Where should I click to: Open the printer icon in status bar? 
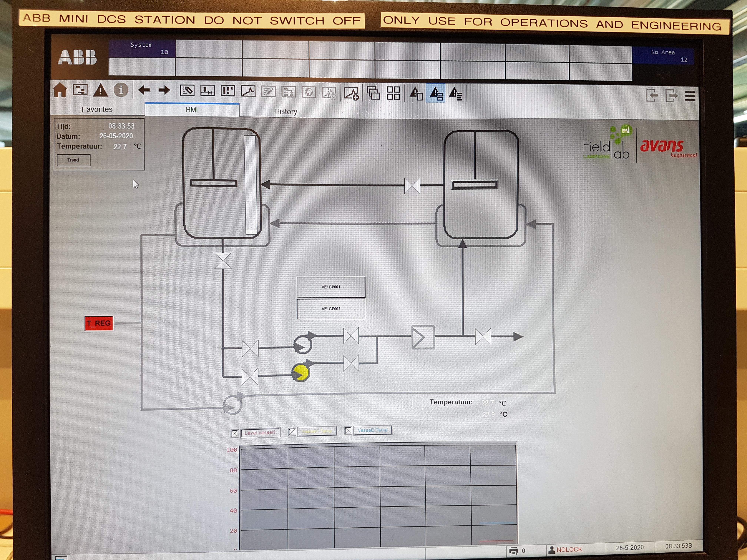514,551
